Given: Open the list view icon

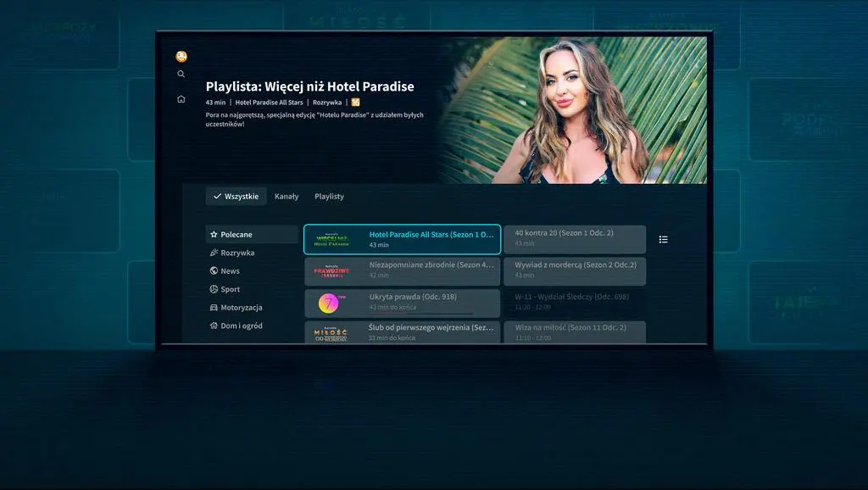Looking at the screenshot, I should [663, 239].
